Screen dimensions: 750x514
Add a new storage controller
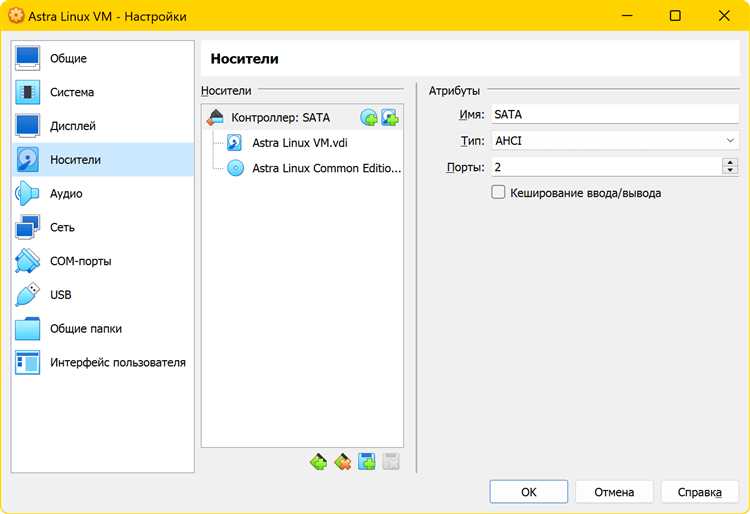point(319,462)
